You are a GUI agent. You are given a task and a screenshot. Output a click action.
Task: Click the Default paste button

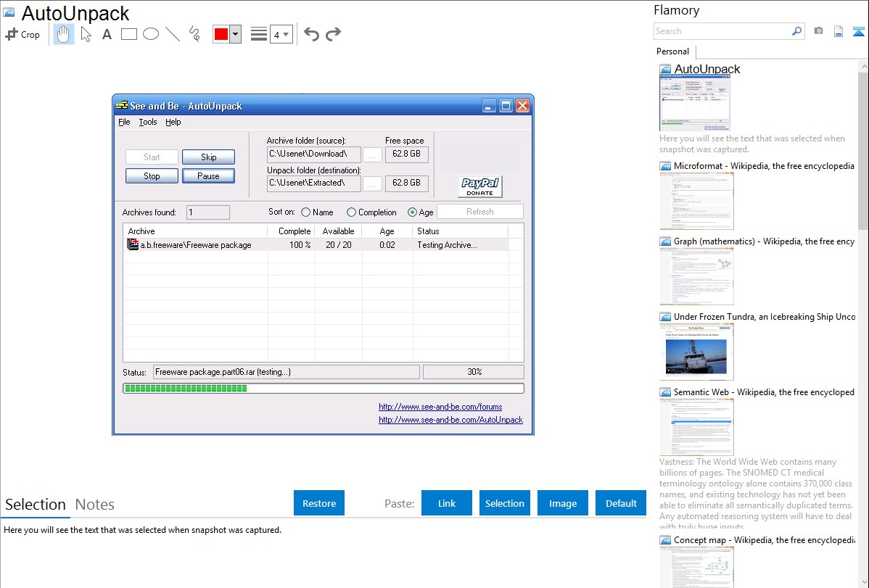click(x=621, y=503)
